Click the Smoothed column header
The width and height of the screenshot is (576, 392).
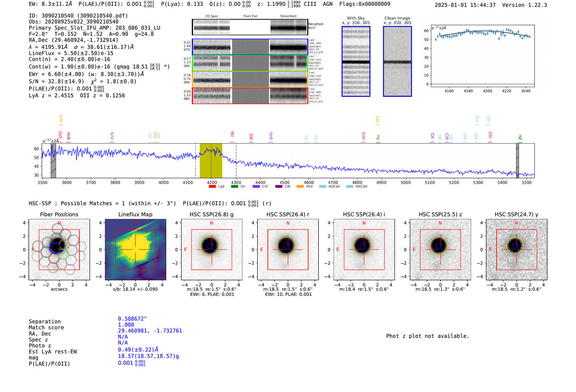click(x=288, y=16)
